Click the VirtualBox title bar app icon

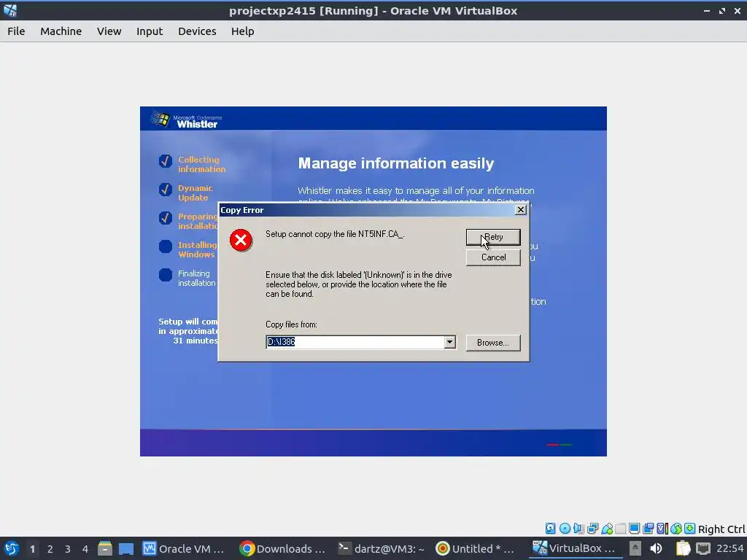pyautogui.click(x=10, y=10)
